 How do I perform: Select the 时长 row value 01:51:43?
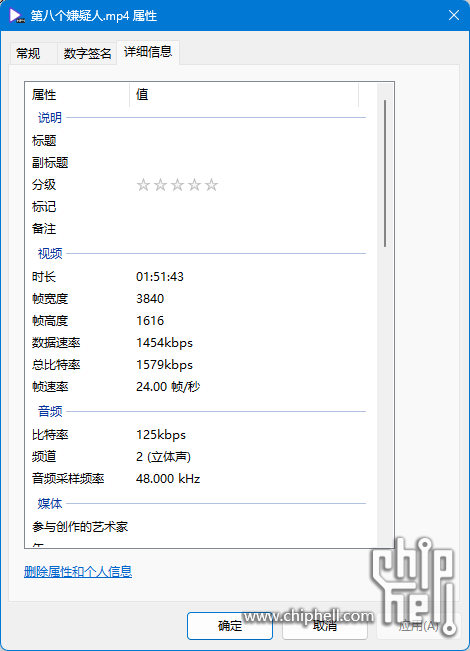[160, 277]
